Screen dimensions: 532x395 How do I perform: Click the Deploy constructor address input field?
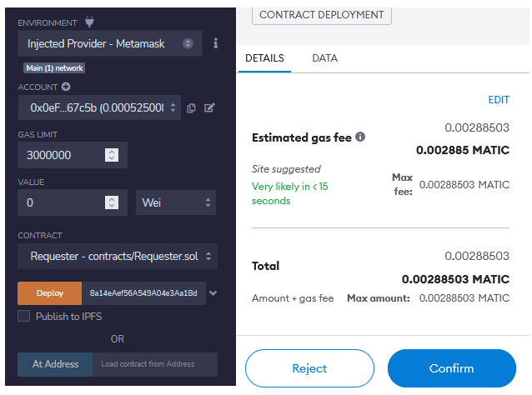click(x=143, y=293)
